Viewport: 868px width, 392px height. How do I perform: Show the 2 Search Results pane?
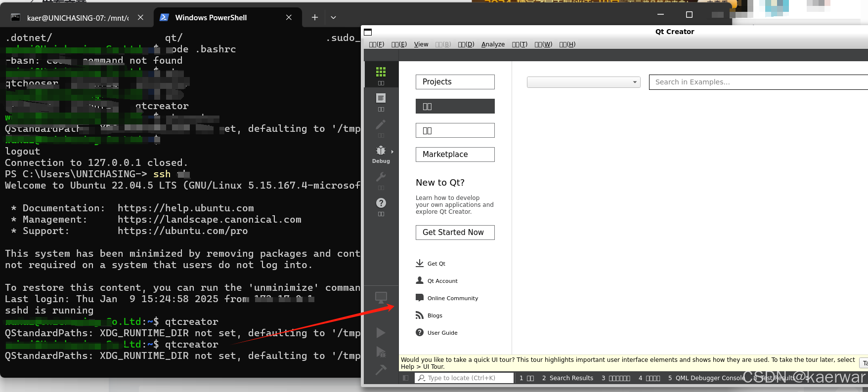[x=567, y=378]
